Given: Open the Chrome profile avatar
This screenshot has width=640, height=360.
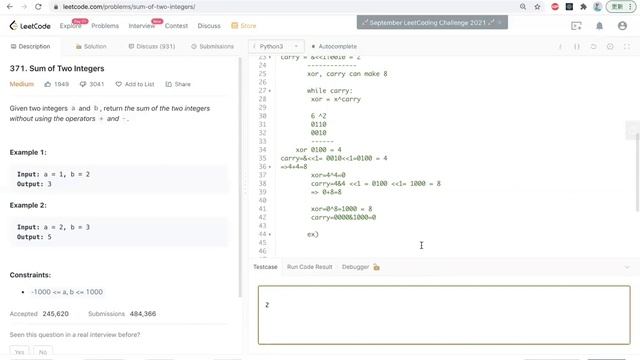Looking at the screenshot, I should pos(597,7).
